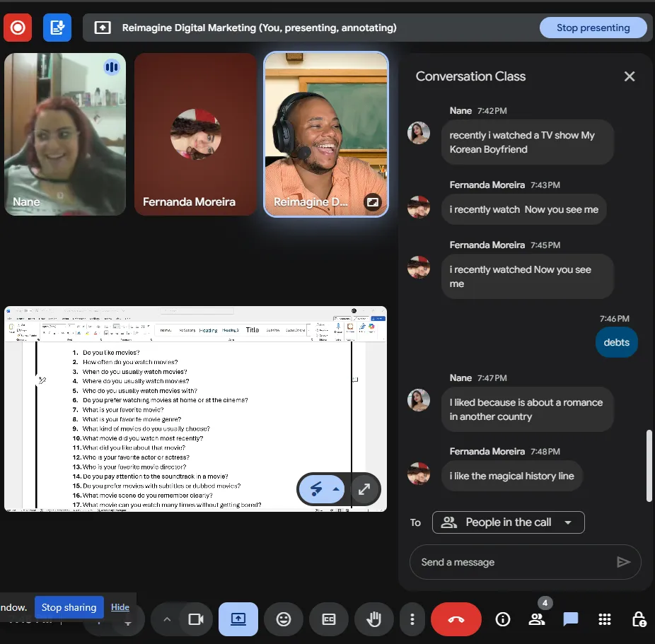Viewport: 655px width, 644px height.
Task: Click message 'i recently watch Now you see me'
Action: coord(524,209)
